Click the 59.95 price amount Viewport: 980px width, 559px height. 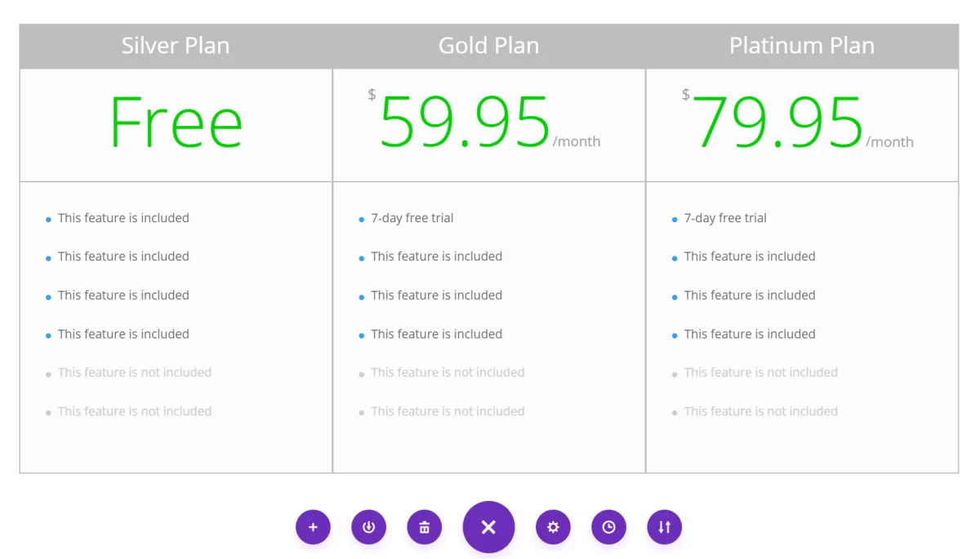[x=465, y=123]
